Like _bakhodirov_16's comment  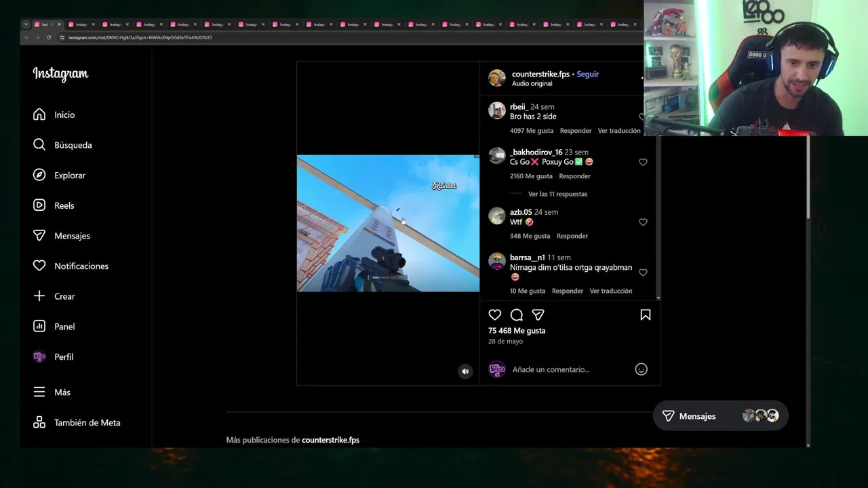(643, 162)
